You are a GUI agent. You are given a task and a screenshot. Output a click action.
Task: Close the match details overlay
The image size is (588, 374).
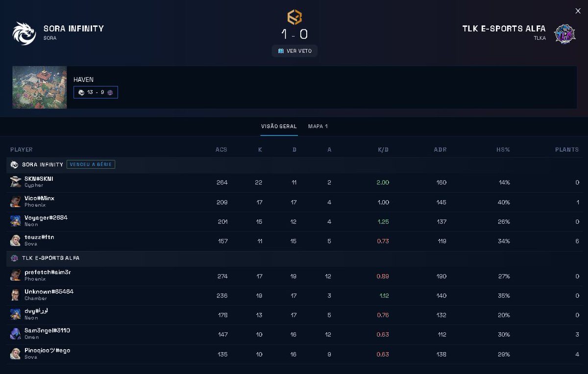coord(578,11)
